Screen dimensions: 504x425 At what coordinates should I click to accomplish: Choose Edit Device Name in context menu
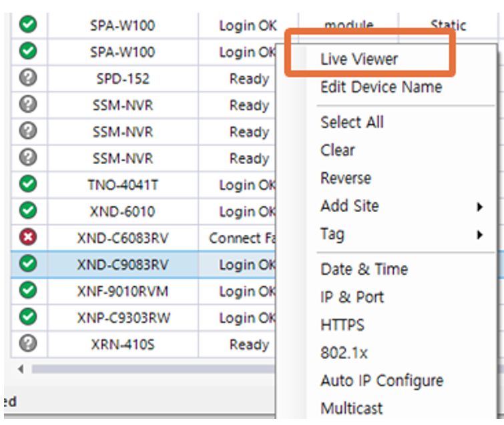(x=381, y=87)
